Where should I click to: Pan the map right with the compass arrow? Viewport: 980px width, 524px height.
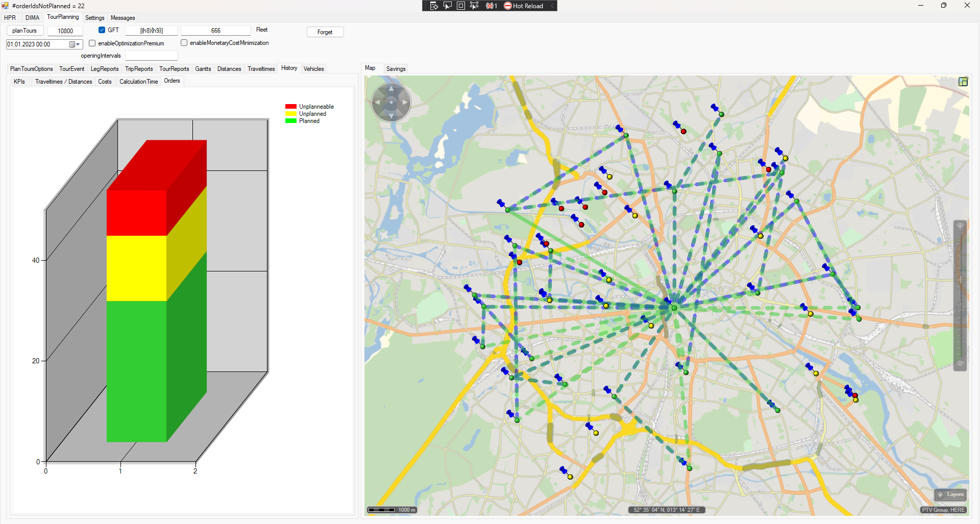(405, 103)
